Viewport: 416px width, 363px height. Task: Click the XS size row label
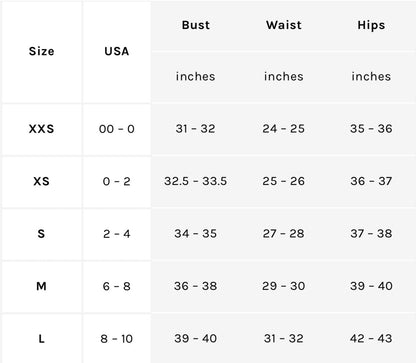coord(41,181)
